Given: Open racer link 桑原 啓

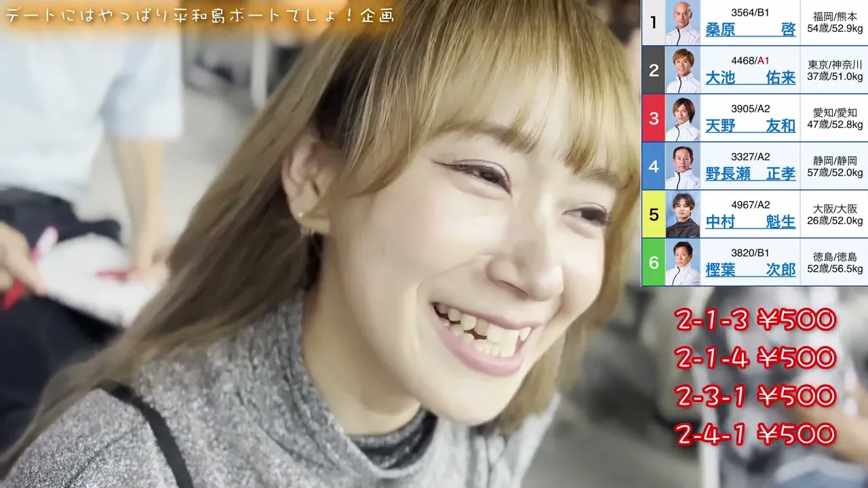Looking at the screenshot, I should [x=750, y=30].
